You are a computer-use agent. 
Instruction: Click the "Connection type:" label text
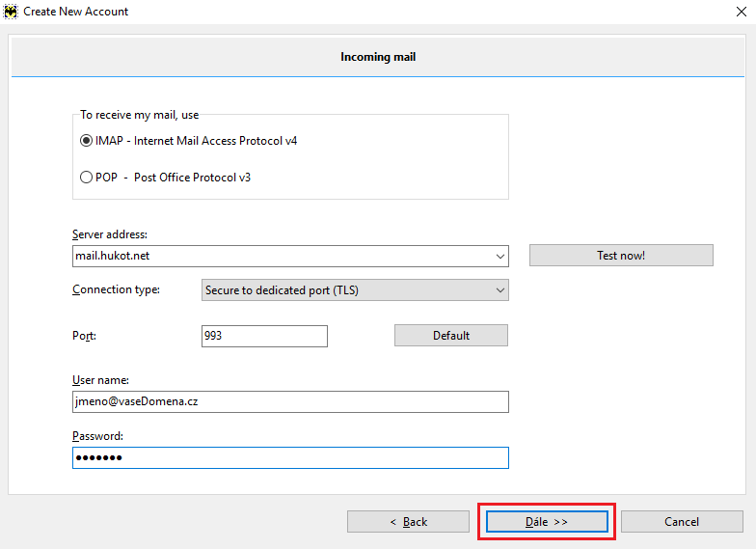click(117, 289)
